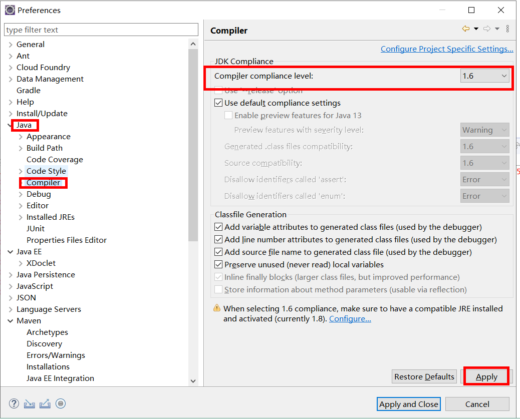This screenshot has width=520, height=420.
Task: Click the Apply button
Action: coord(486,377)
